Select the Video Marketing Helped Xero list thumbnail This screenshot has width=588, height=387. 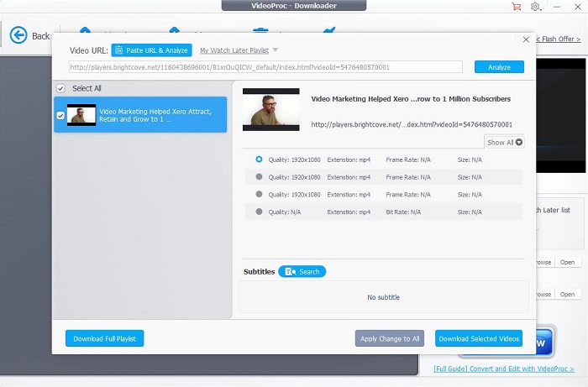[x=81, y=115]
